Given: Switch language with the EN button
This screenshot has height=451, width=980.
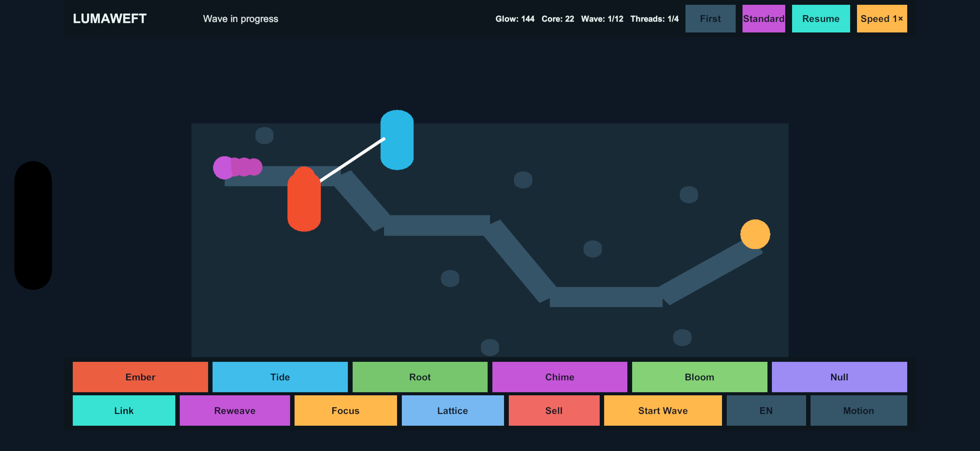Looking at the screenshot, I should coord(766,410).
